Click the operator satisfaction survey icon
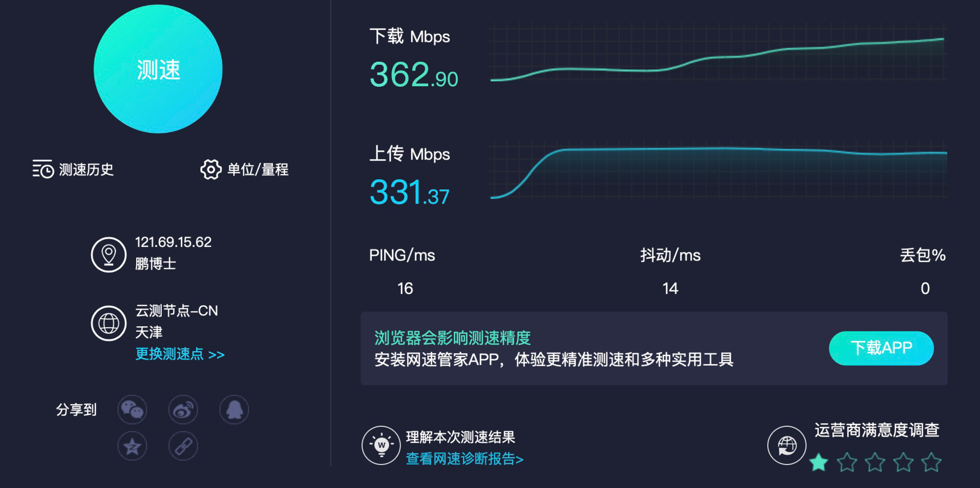This screenshot has width=980, height=488. click(x=787, y=445)
